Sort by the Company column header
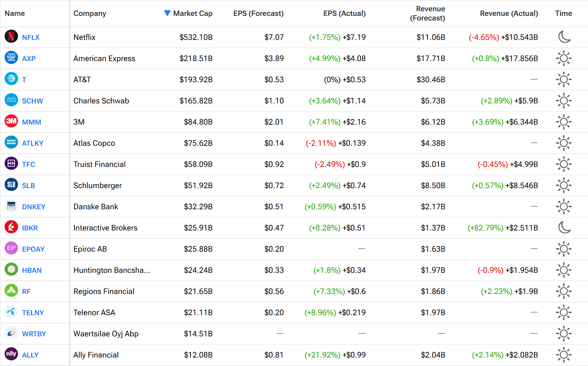 point(90,13)
